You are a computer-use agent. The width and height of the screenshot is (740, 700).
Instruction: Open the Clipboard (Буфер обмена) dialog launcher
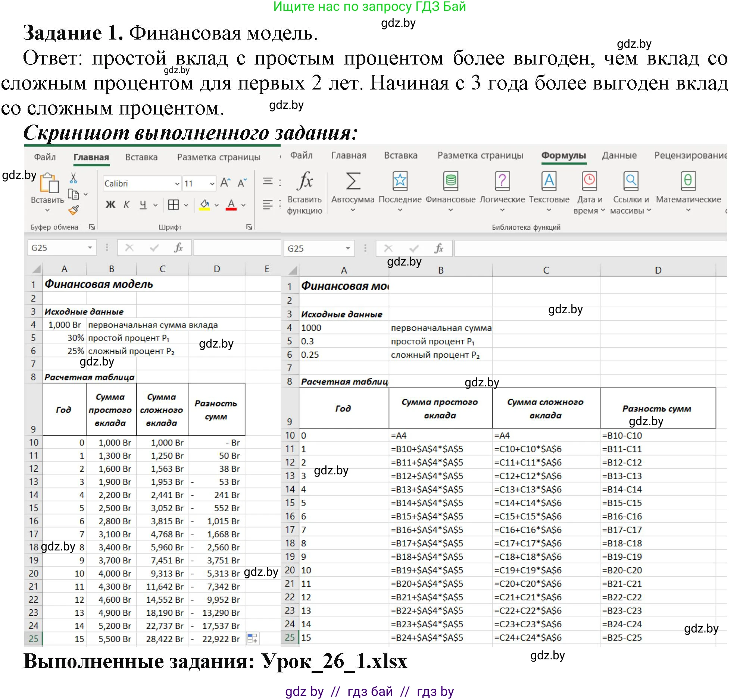tap(92, 227)
